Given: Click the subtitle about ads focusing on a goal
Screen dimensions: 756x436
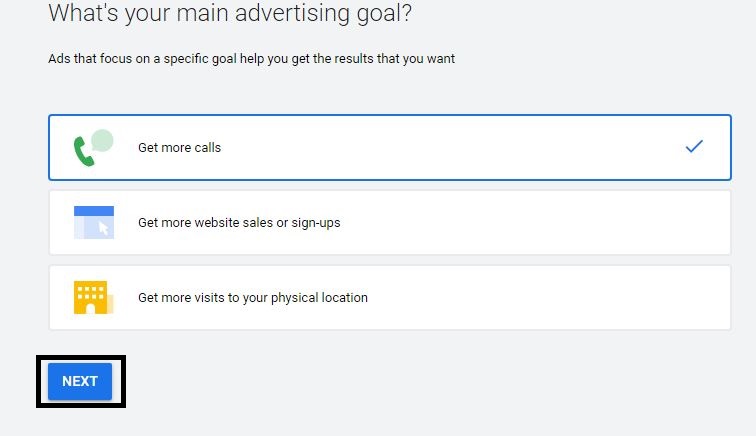Looking at the screenshot, I should tap(251, 59).
